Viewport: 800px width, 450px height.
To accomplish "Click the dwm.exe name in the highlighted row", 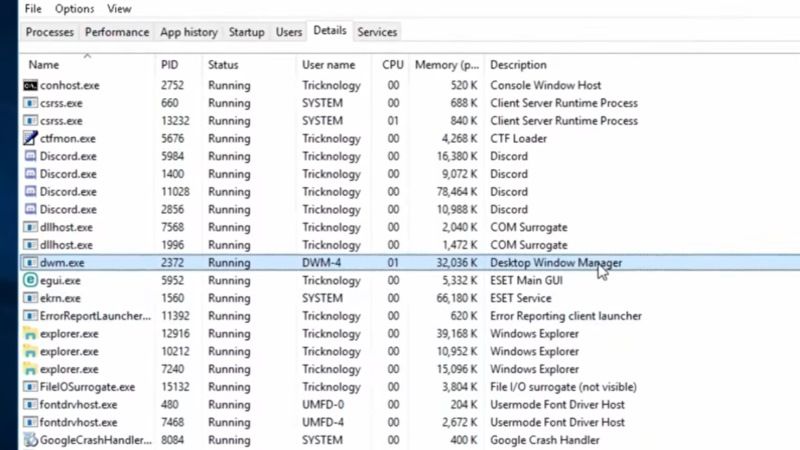I will pyautogui.click(x=62, y=263).
